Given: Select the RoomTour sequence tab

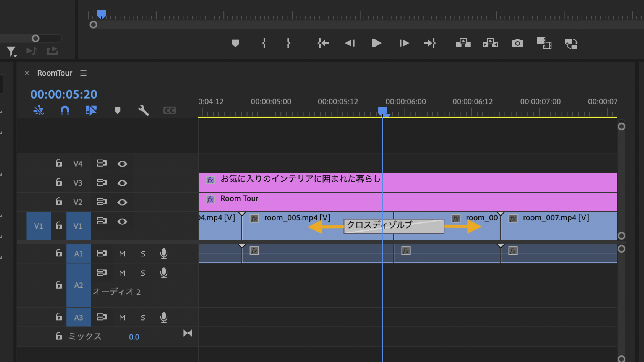Looking at the screenshot, I should (55, 73).
